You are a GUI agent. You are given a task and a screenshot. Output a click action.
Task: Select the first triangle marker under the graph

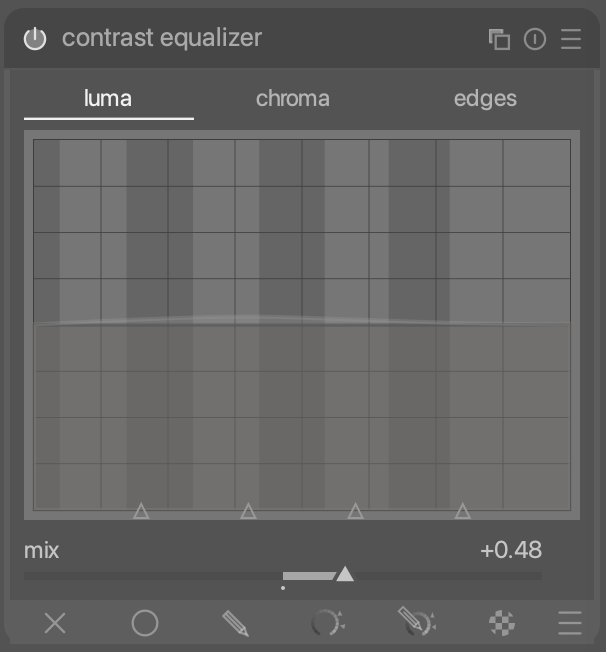(x=141, y=511)
